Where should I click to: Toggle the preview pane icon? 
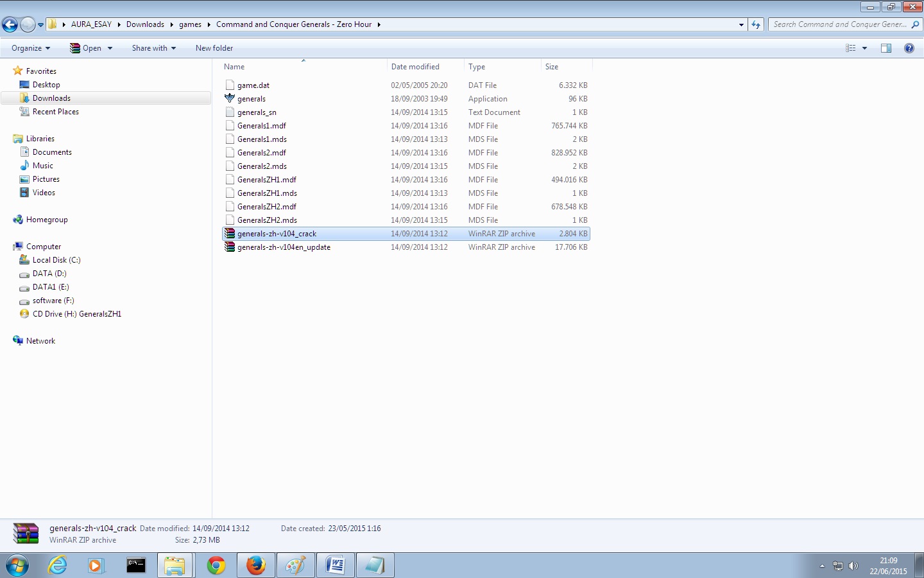(x=886, y=48)
